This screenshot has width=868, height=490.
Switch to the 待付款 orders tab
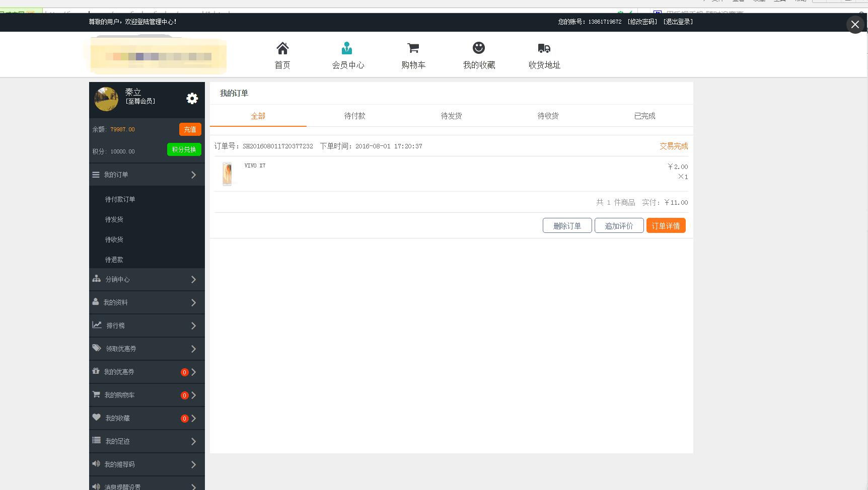tap(354, 116)
